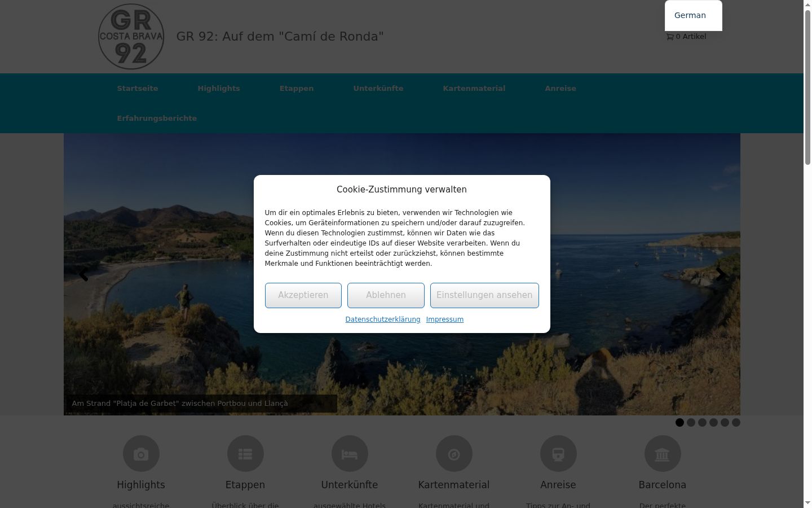The image size is (812, 508).
Task: Click Einstellungen ansehen button
Action: [484, 295]
